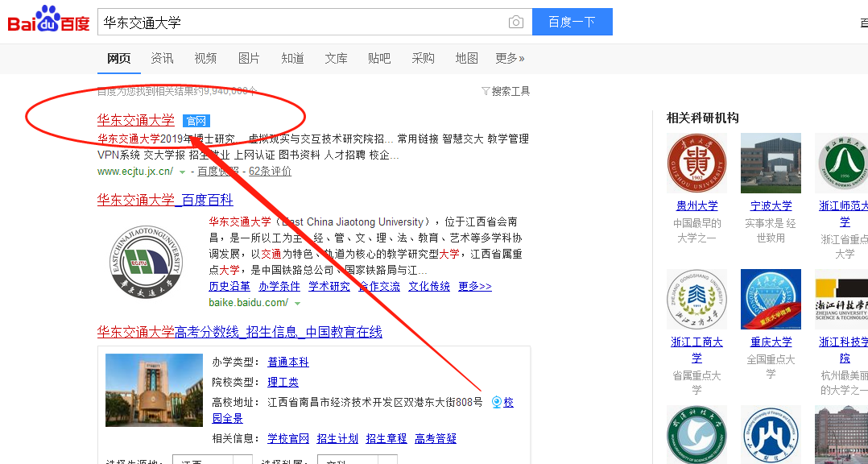Open the Guizhou University red logo
This screenshot has width=868, height=464.
point(696,164)
